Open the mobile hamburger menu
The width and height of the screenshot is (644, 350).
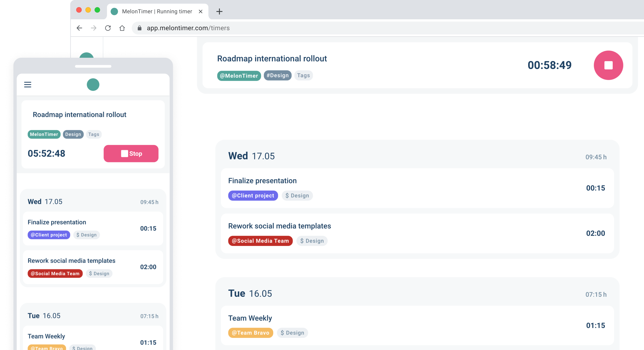coord(28,85)
